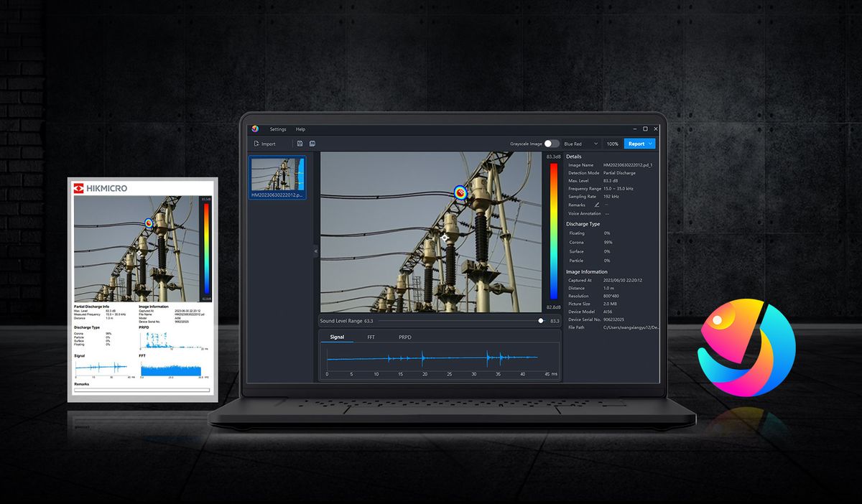Collapse the thumbnail panel with the arrow handle
This screenshot has height=504, width=862.
(x=316, y=251)
